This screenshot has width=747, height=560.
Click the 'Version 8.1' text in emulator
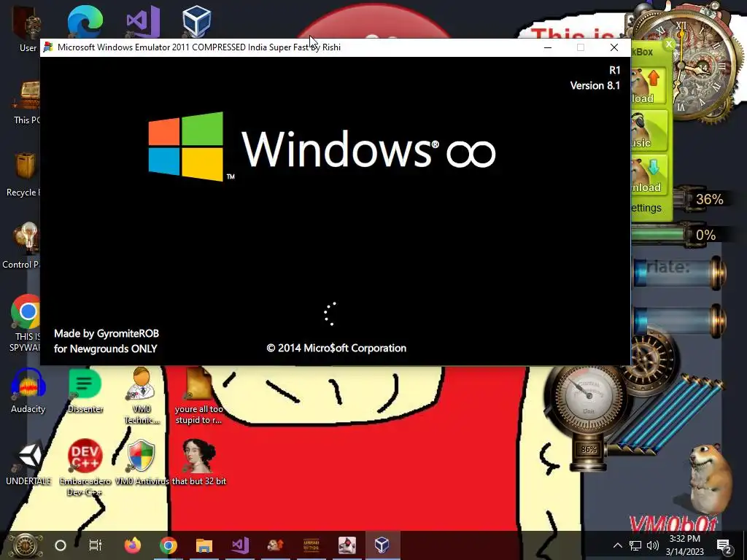[595, 86]
